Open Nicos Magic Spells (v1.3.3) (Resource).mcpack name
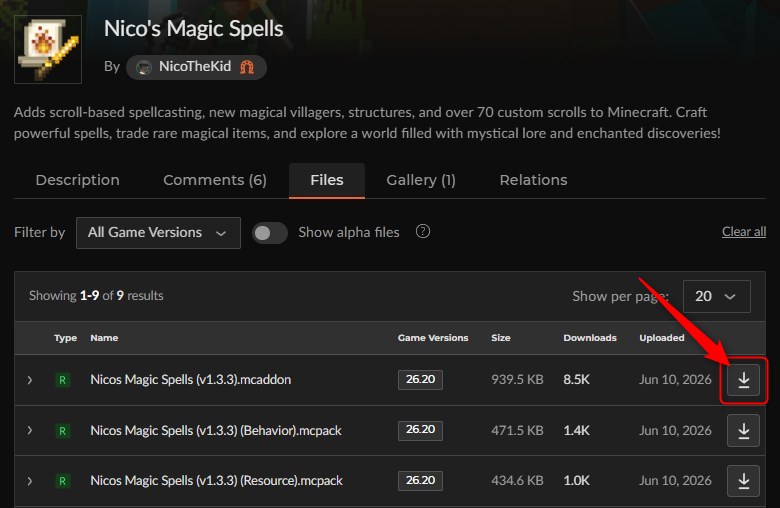Image resolution: width=780 pixels, height=508 pixels. [x=216, y=481]
